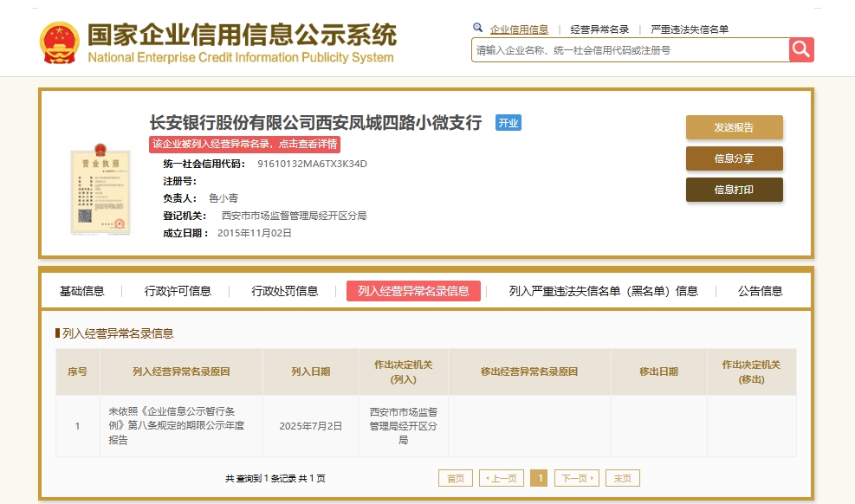This screenshot has height=504, width=855.
Task: Click page number 1 in pagination
Action: pos(540,477)
